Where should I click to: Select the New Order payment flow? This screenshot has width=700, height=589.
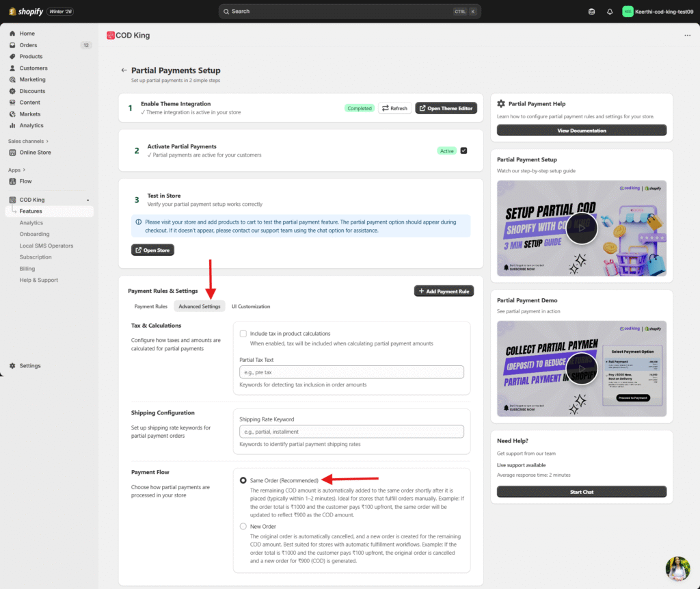point(243,527)
